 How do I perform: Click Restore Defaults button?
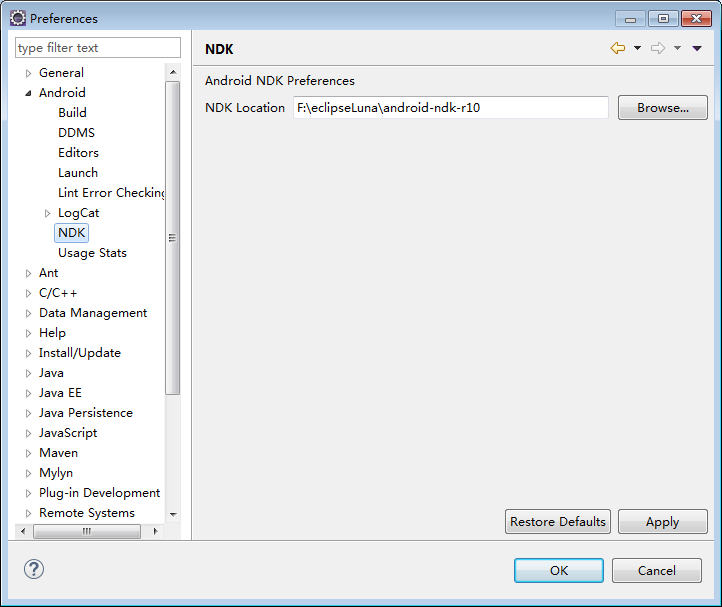click(x=558, y=522)
